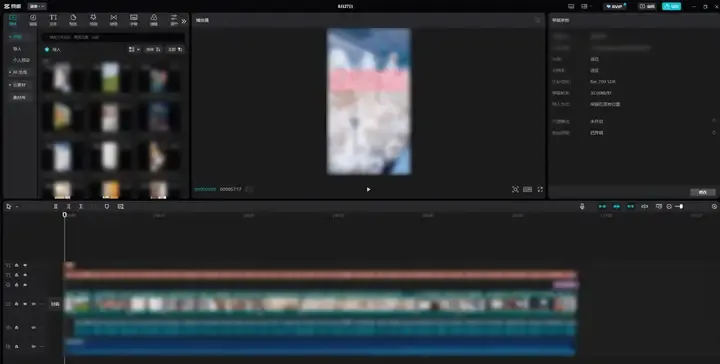Open the menu dropdown beside the app logo
Viewport: 720px width, 364px height.
tap(37, 6)
